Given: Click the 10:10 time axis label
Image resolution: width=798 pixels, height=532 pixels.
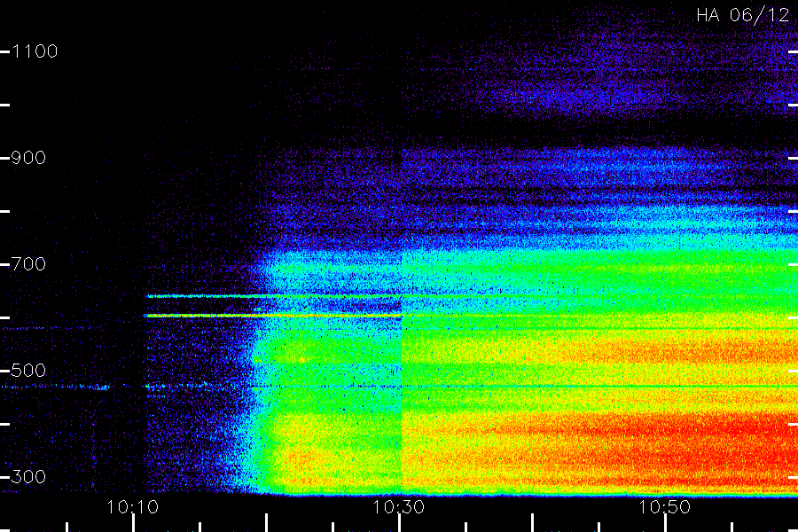Looking at the screenshot, I should coord(132,507).
